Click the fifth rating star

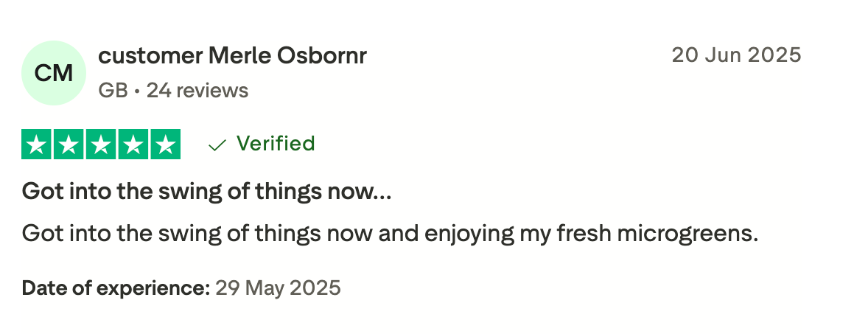click(166, 145)
